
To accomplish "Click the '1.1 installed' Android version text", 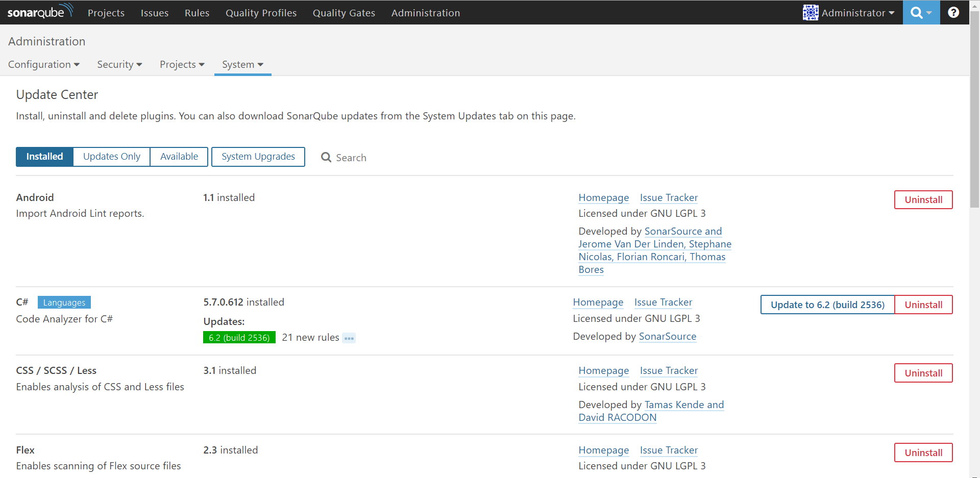I will pos(229,197).
